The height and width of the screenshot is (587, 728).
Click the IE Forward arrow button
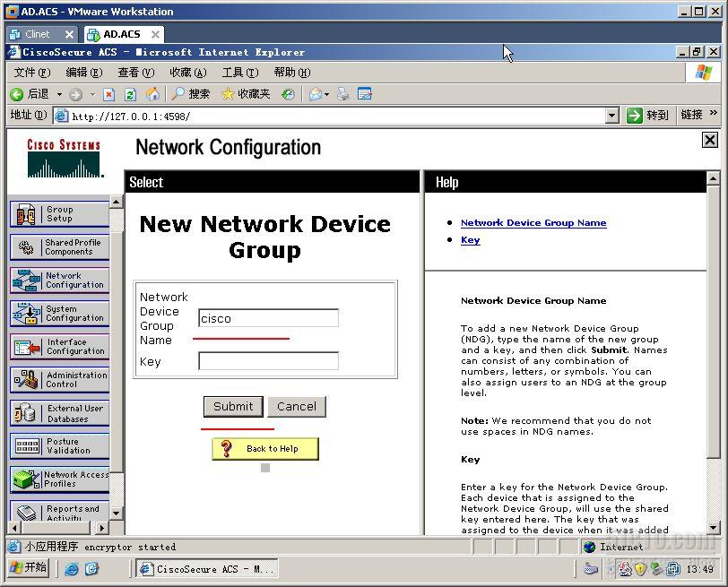75,95
